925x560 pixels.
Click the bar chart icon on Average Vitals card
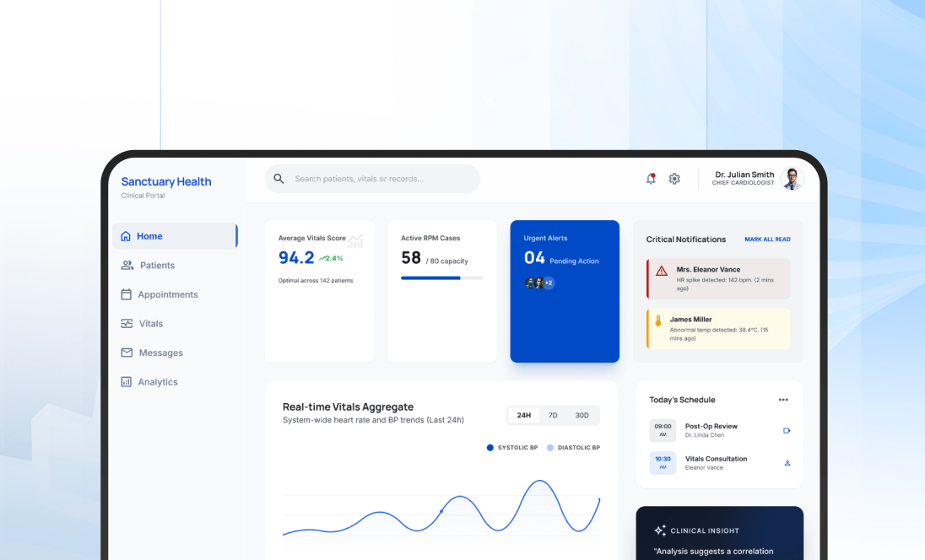pos(356,241)
